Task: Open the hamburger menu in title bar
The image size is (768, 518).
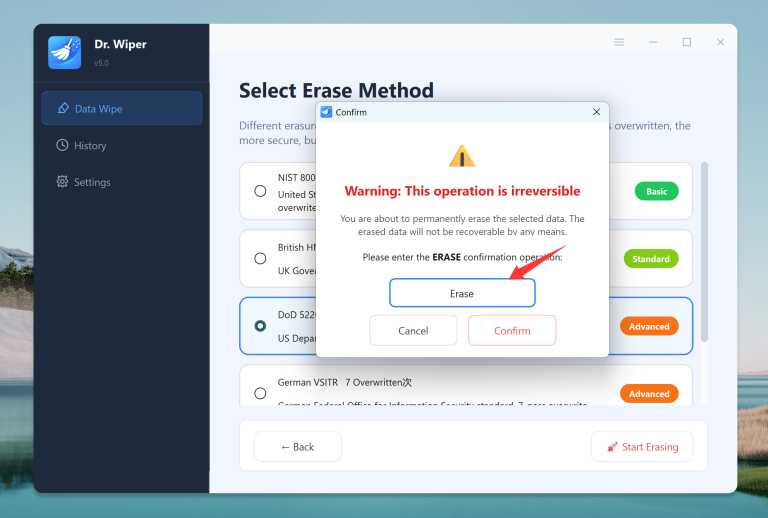Action: tap(619, 42)
